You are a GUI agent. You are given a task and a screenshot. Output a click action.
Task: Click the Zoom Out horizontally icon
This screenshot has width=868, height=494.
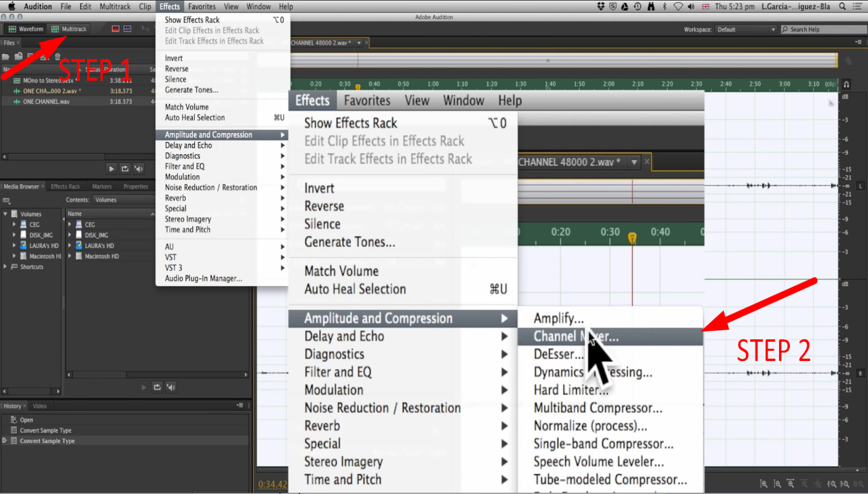tap(805, 483)
